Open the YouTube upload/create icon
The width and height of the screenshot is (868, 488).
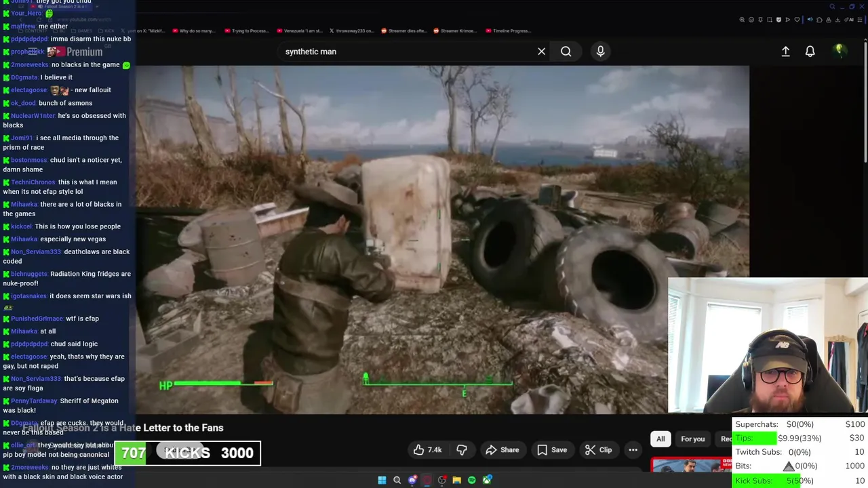coord(785,52)
